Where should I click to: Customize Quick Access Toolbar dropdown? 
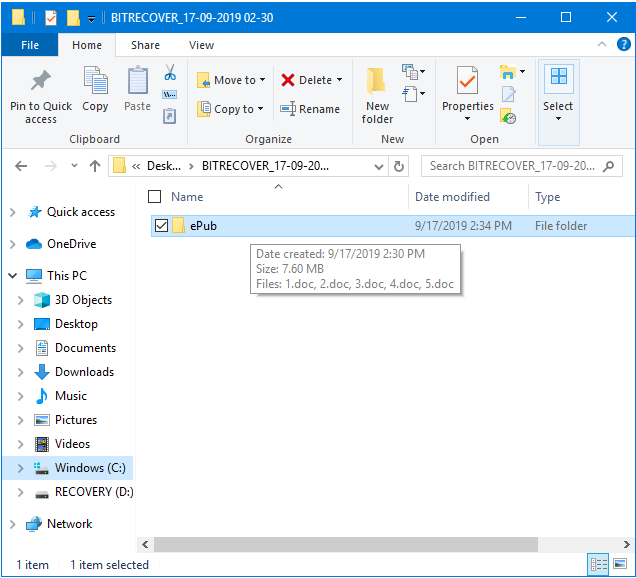click(92, 19)
